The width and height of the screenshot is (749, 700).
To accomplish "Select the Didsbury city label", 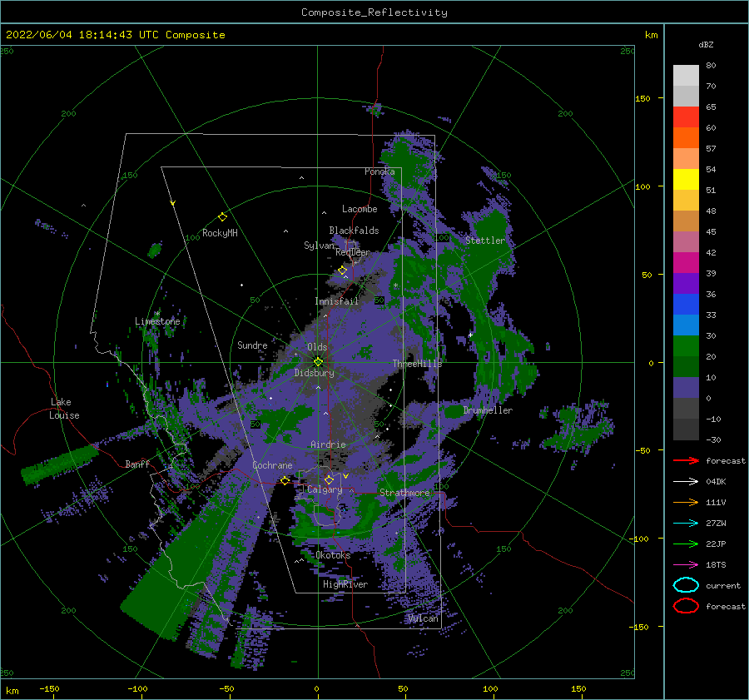I will coord(314,373).
